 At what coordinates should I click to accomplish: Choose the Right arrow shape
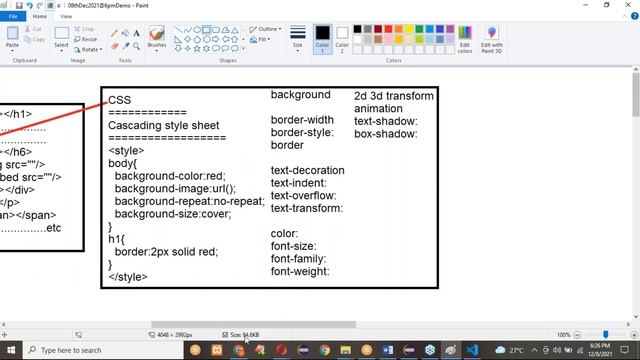216,40
